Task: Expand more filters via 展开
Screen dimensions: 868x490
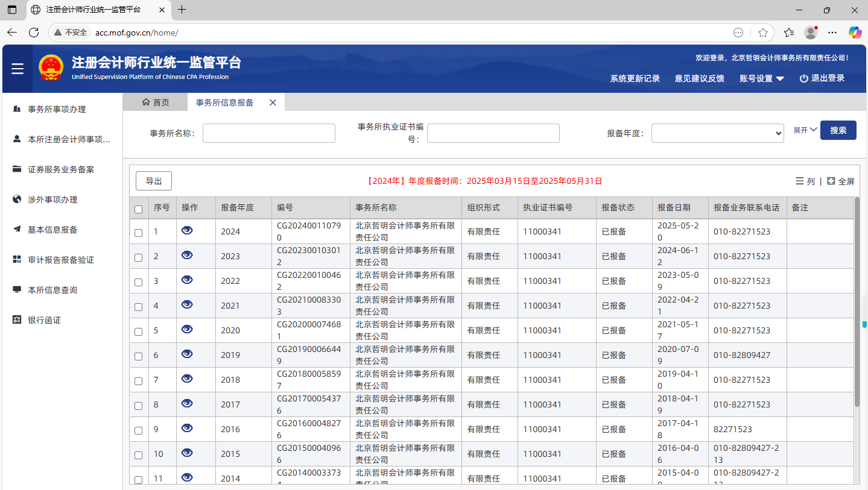Action: point(805,130)
